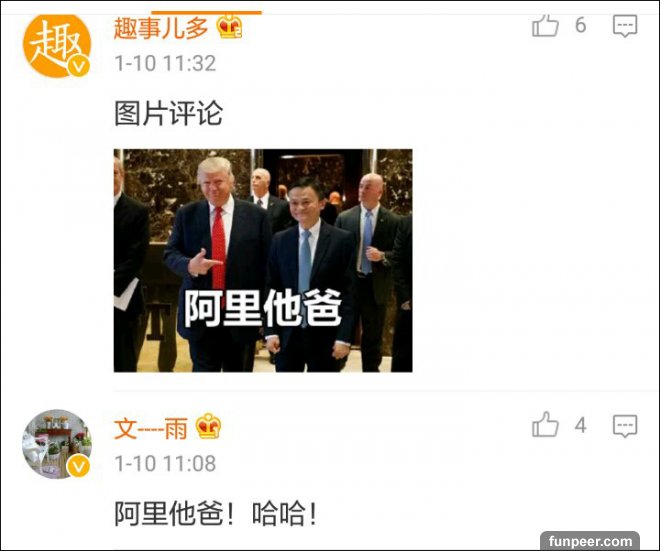Tap the crown badge beside 文----雨

pos(208,426)
